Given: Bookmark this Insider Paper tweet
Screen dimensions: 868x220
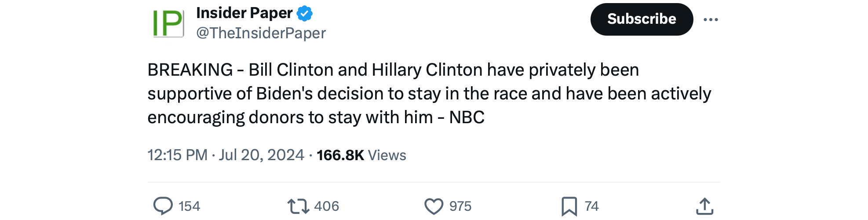Looking at the screenshot, I should pos(569,206).
